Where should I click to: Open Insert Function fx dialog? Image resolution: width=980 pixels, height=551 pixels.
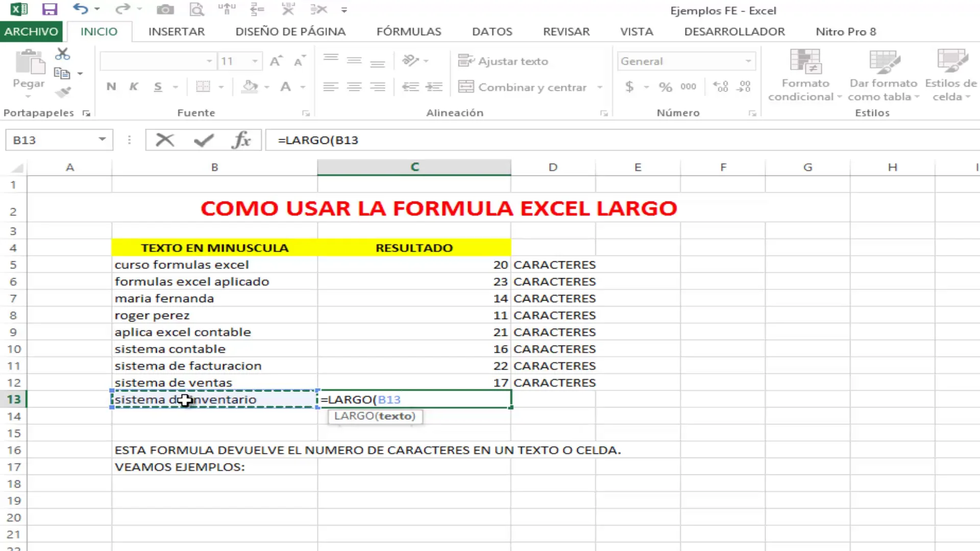click(241, 140)
